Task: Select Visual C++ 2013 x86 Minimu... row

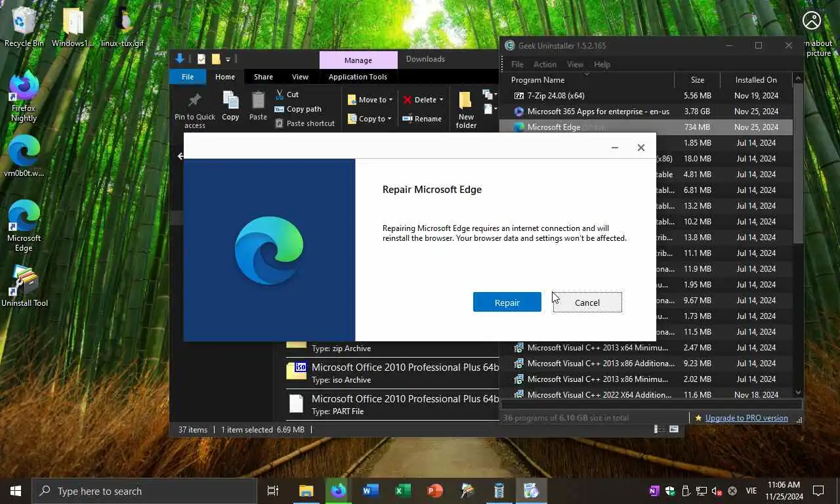Action: click(646, 379)
